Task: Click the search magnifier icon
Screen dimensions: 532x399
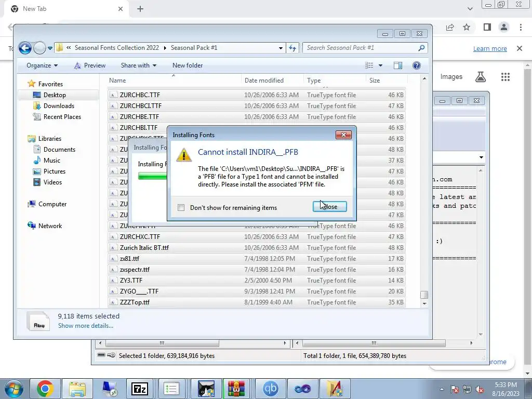Action: (x=421, y=48)
